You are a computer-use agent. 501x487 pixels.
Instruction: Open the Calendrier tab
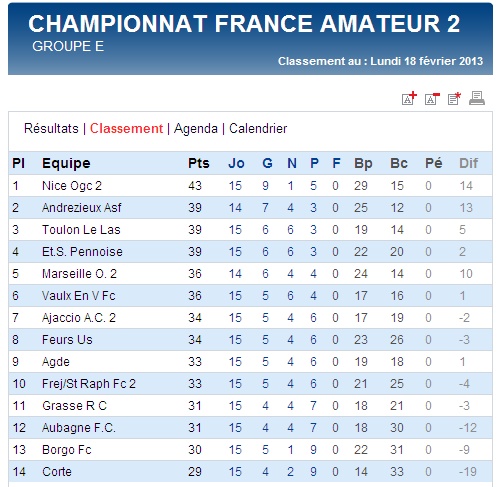[258, 129]
